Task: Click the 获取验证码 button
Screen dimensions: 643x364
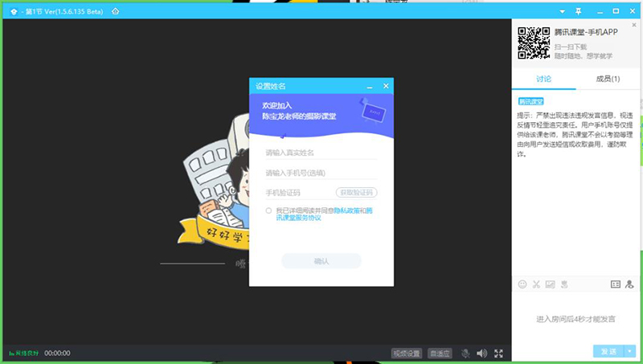Action: (356, 193)
